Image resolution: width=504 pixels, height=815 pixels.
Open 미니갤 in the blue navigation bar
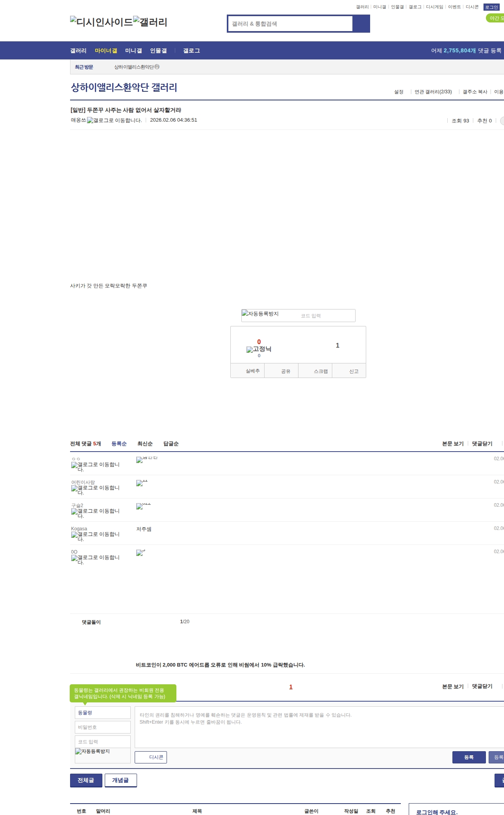[133, 50]
